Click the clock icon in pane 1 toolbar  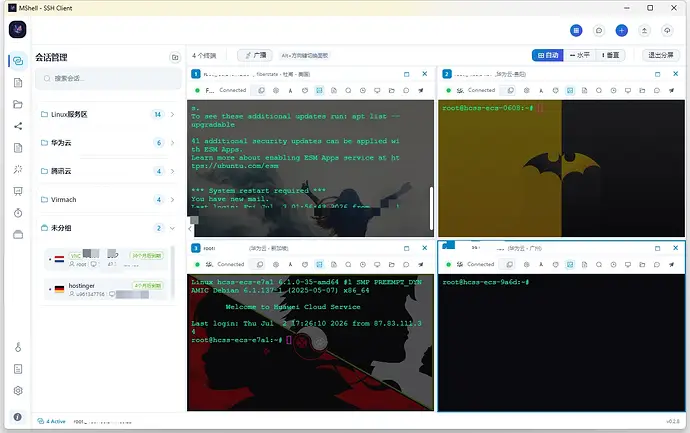[363, 90]
